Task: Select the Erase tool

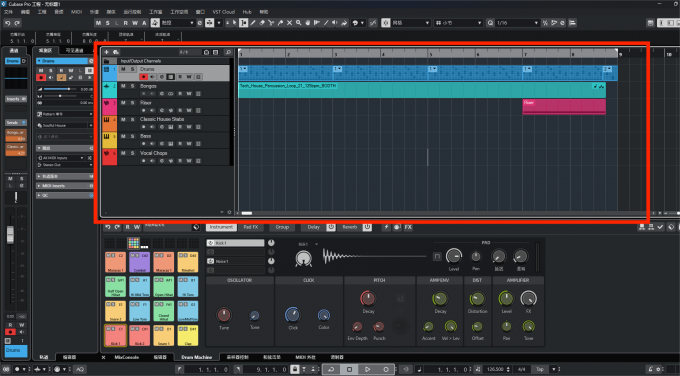Action: click(262, 23)
